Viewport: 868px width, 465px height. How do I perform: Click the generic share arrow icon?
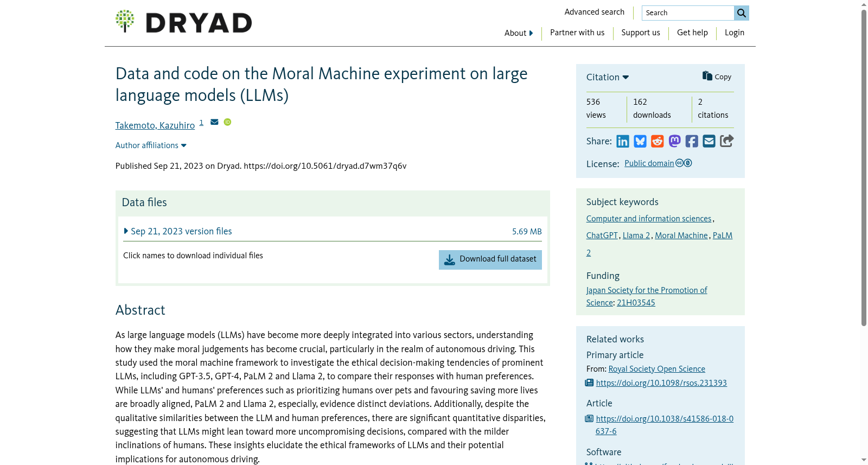[x=727, y=141]
